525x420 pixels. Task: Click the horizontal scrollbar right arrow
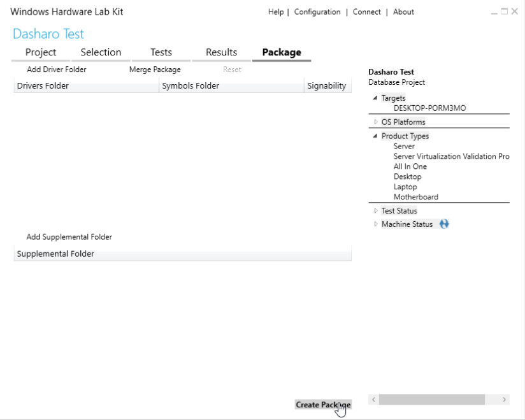504,400
